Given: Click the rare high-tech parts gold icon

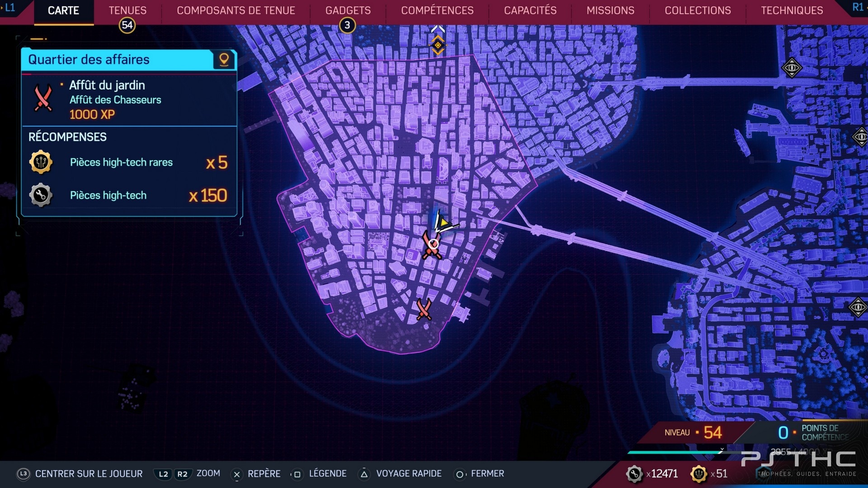Looking at the screenshot, I should point(41,162).
